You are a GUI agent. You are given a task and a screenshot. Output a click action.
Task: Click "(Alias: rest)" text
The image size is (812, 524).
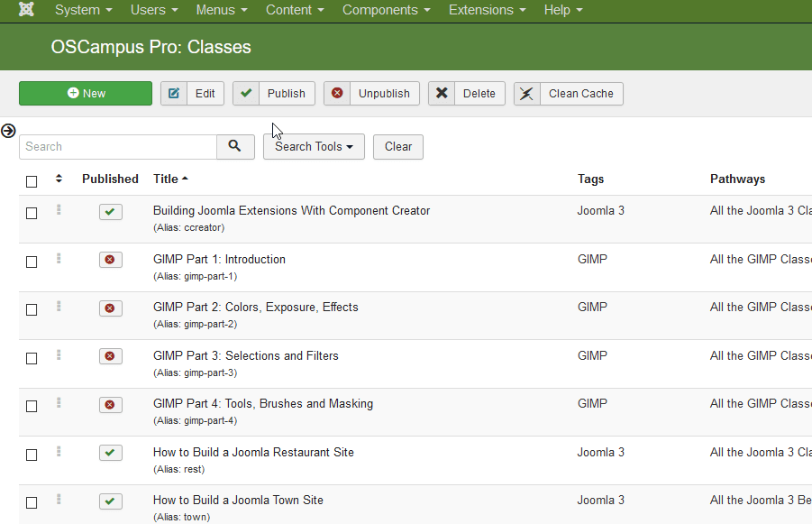click(179, 469)
